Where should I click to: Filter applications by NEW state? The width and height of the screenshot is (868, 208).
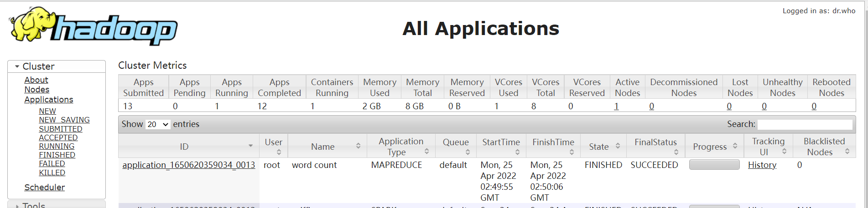[47, 111]
